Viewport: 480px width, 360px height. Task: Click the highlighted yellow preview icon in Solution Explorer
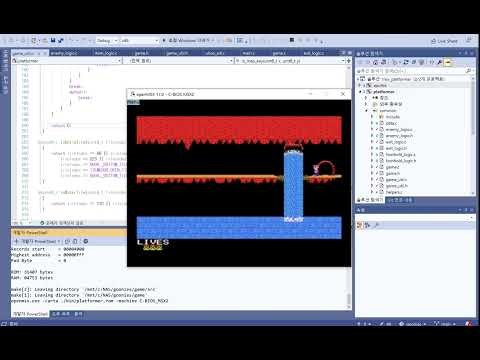click(x=448, y=62)
